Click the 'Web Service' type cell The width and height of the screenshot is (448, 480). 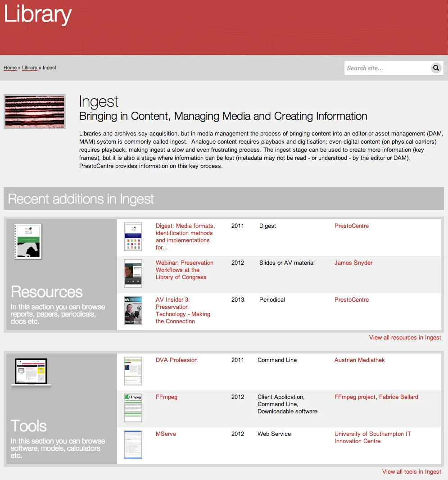tap(274, 434)
